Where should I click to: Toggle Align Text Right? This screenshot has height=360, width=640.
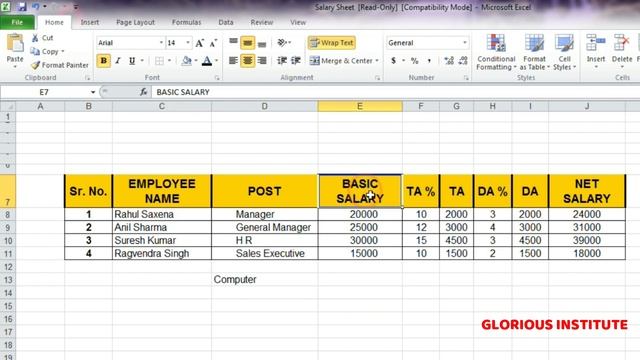point(262,61)
